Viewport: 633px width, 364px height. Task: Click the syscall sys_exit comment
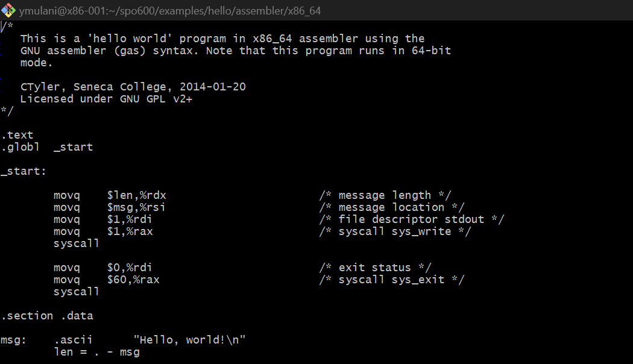tap(392, 280)
